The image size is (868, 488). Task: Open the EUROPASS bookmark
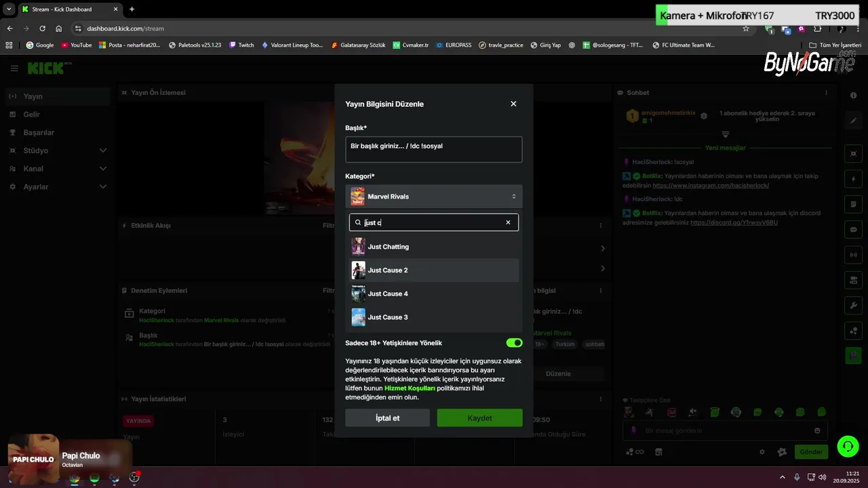(x=454, y=45)
